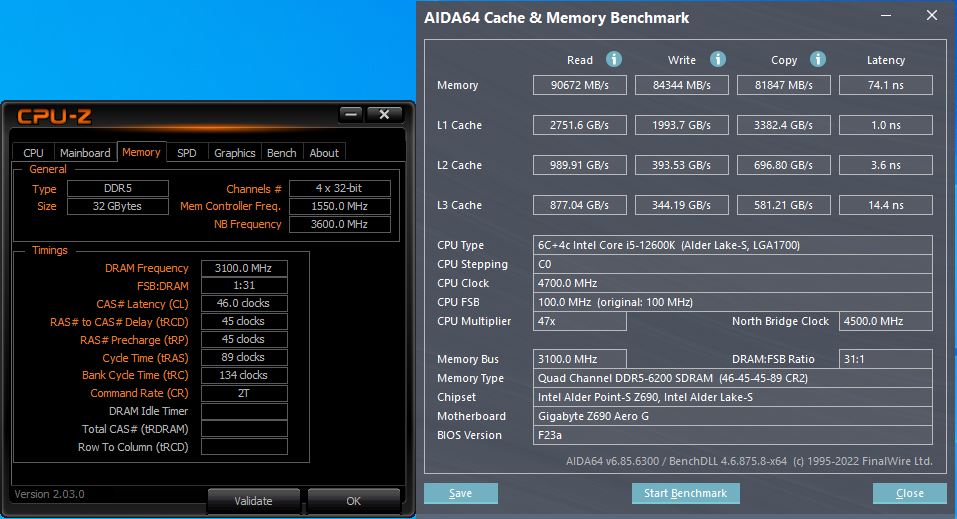Minimize the AIDA64 benchmark window
This screenshot has width=957, height=519.
coord(886,15)
